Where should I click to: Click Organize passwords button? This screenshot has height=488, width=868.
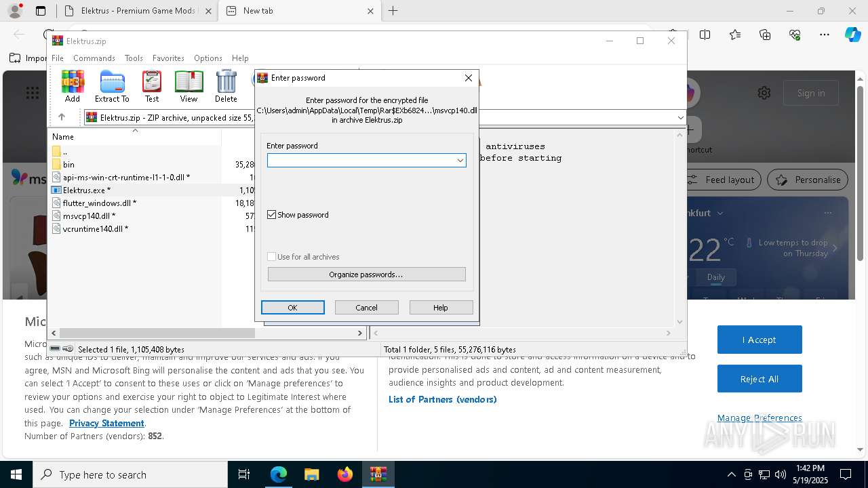[x=366, y=274]
